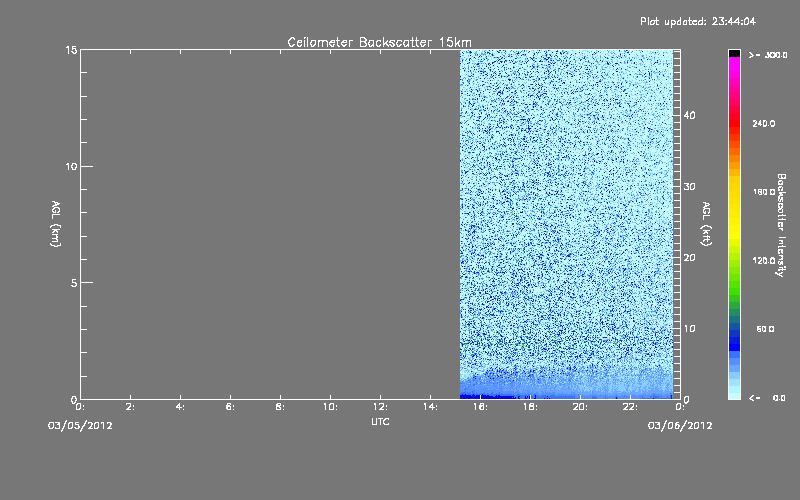Click the 'Plot updated: 23:44:04' timestamp
The width and height of the screenshot is (800, 500).
pyautogui.click(x=697, y=21)
